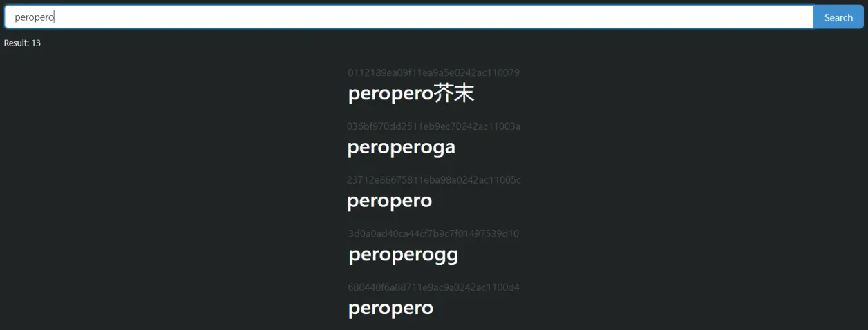868x330 pixels.
Task: Click the 'gg' ending of peroperogg title
Action: 446,255
